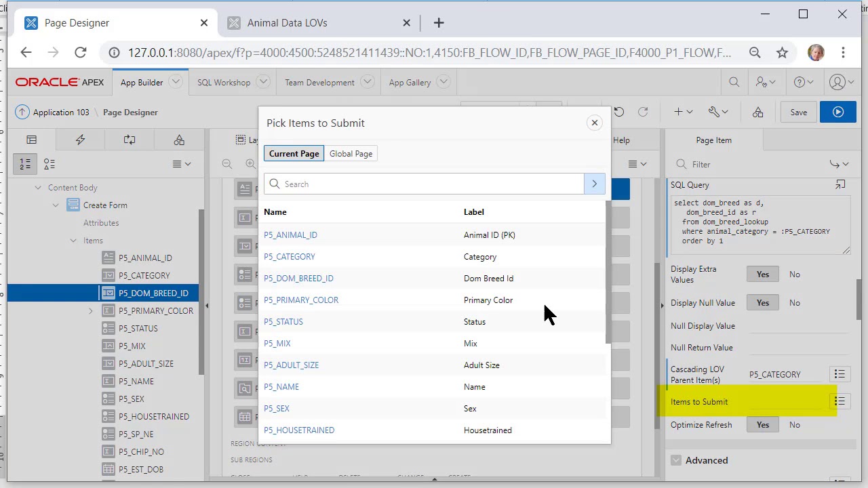Open the App Gallery dropdown arrow
868x488 pixels.
click(x=443, y=82)
